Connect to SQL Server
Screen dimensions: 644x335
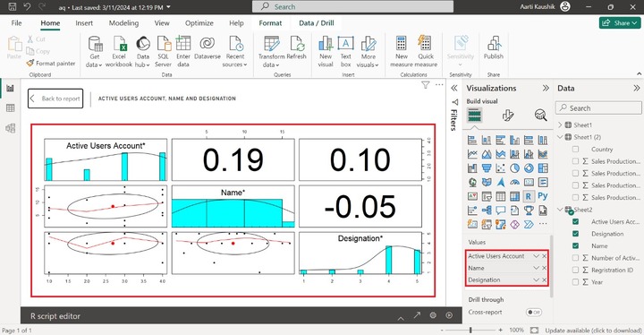tap(163, 51)
